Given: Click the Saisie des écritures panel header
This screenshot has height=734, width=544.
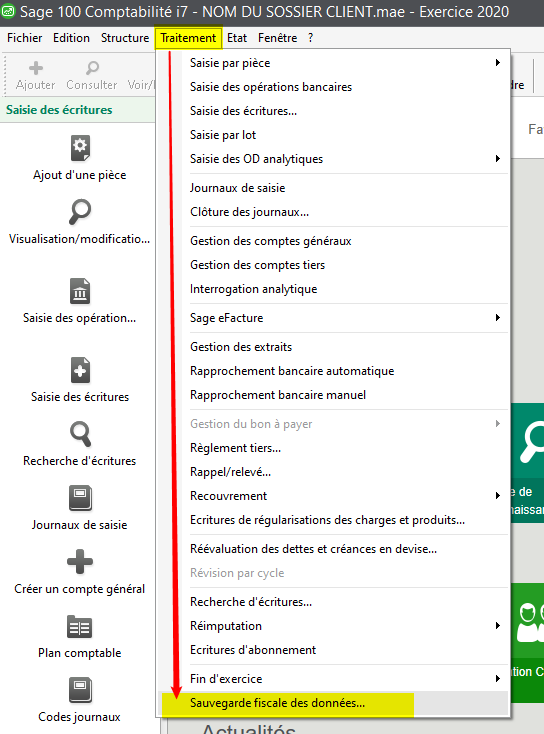Looking at the screenshot, I should (77, 110).
